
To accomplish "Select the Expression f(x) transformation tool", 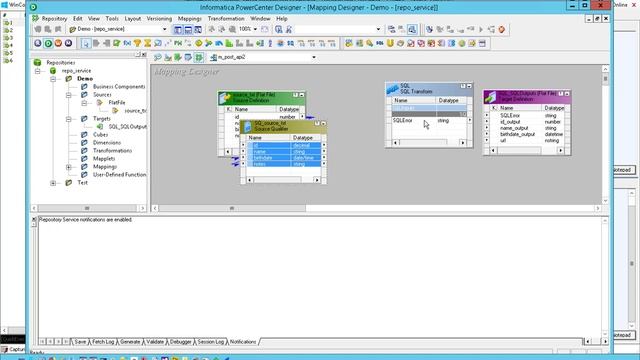I will [x=127, y=43].
